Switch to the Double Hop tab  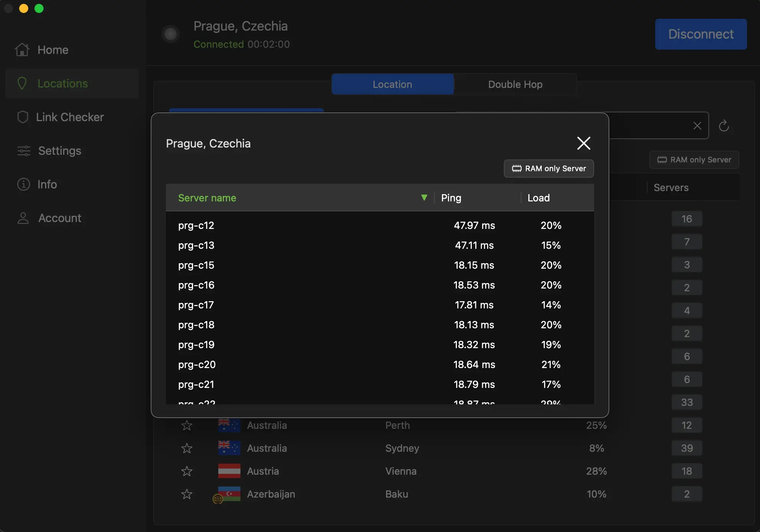[515, 84]
